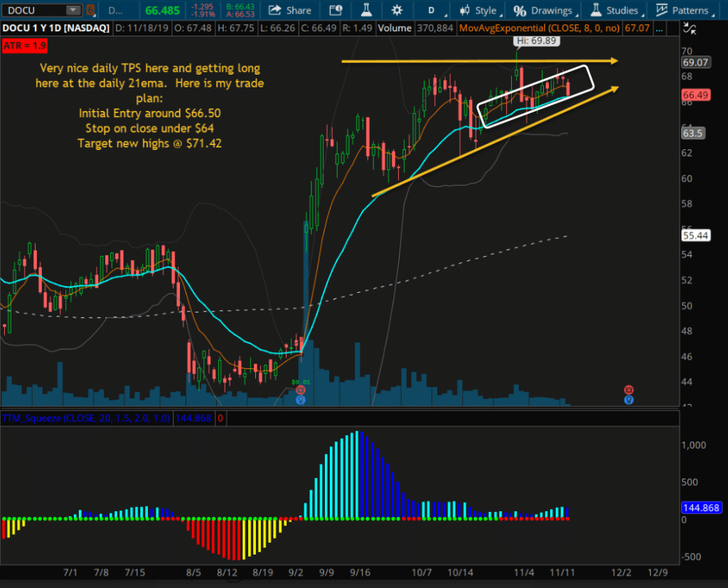Click blue lightbulb icon near 9/2
728x588 pixels.
click(301, 400)
